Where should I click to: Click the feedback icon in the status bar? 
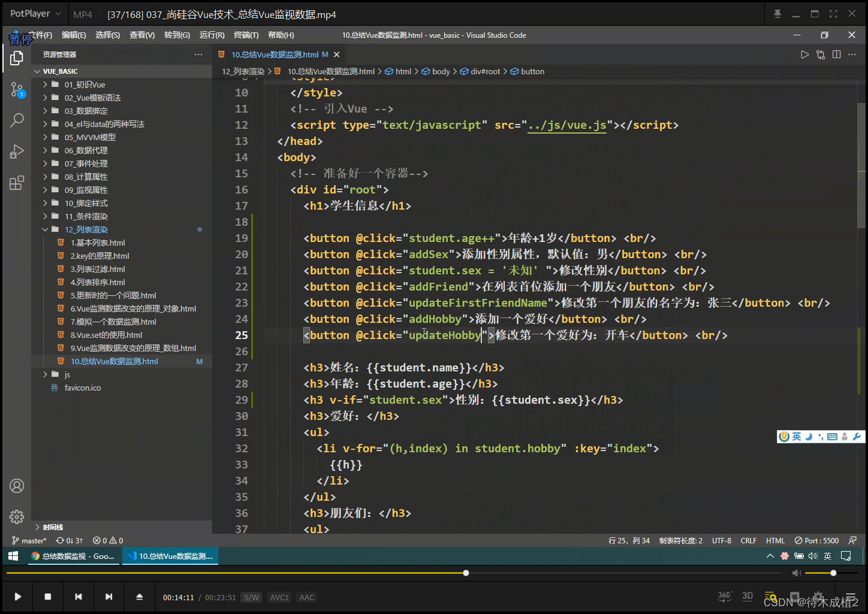[x=852, y=540]
